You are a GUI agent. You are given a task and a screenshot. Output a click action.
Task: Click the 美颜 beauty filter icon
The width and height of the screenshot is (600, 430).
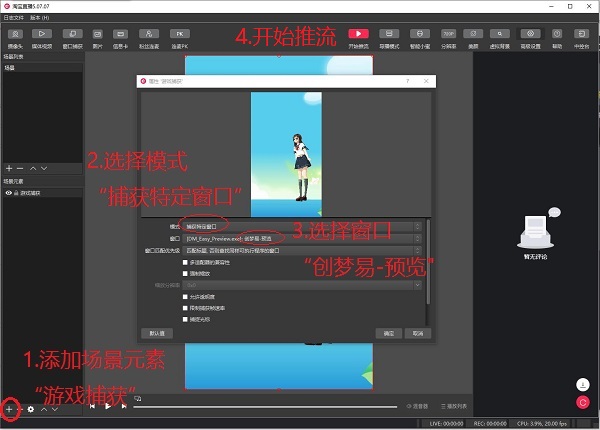[x=475, y=37]
